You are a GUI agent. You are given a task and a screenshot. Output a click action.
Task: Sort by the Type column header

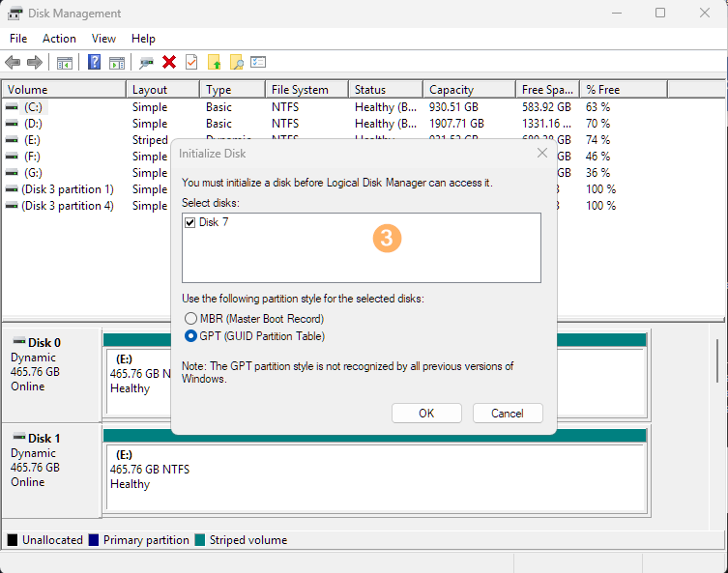pyautogui.click(x=233, y=90)
